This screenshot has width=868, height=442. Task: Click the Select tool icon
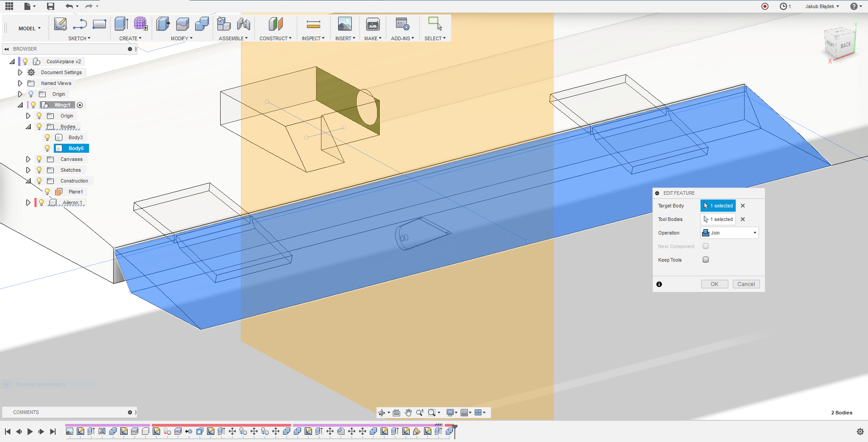(435, 24)
